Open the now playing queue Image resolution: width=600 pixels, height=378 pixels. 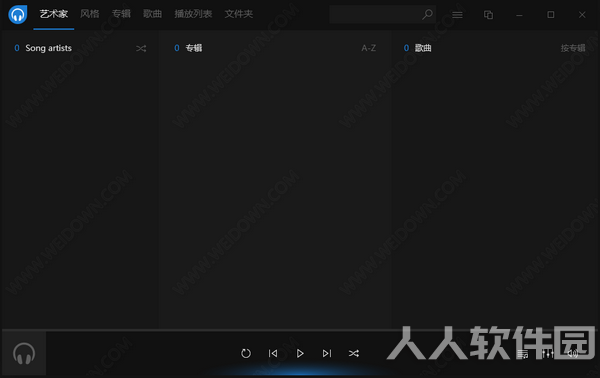pos(523,354)
